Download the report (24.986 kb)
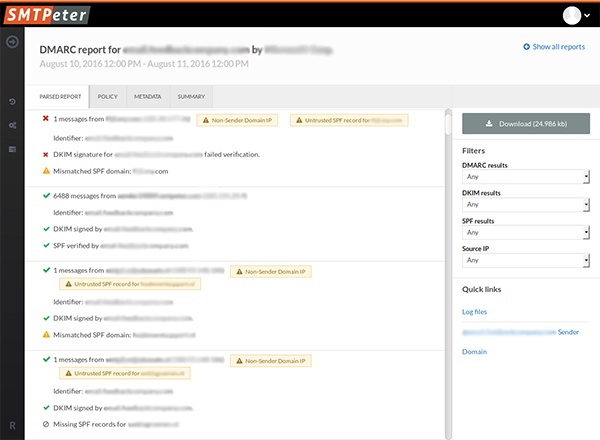 point(526,124)
